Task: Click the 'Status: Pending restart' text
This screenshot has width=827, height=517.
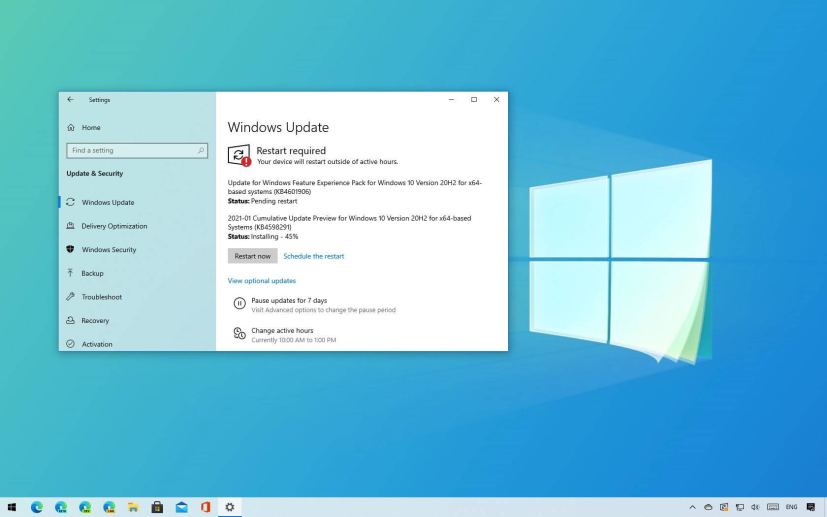Action: coord(263,201)
